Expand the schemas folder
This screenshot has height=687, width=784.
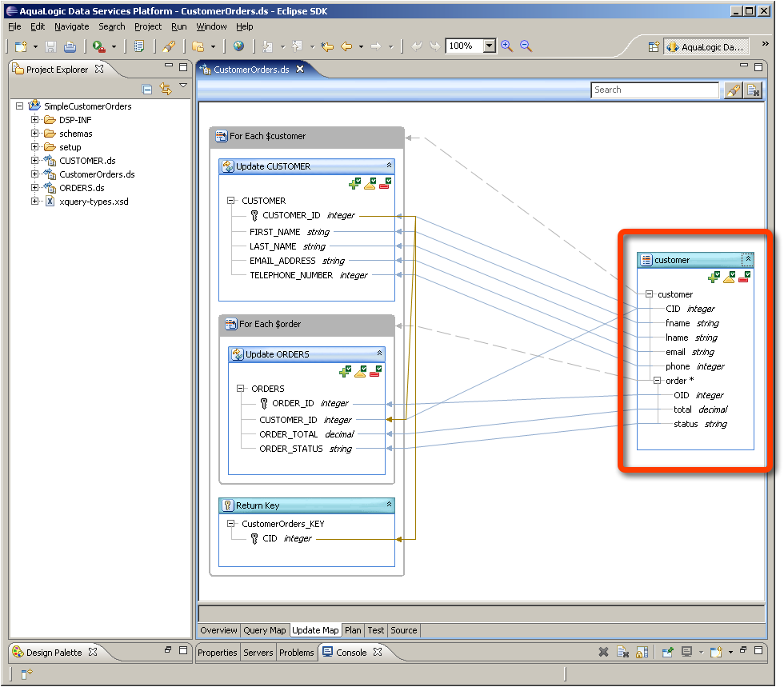click(34, 133)
